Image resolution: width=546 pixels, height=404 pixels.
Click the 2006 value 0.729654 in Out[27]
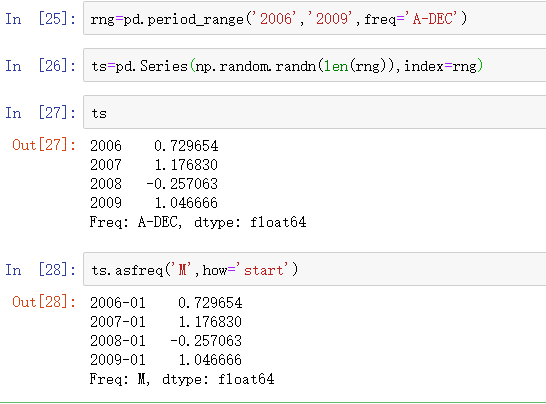(186, 146)
